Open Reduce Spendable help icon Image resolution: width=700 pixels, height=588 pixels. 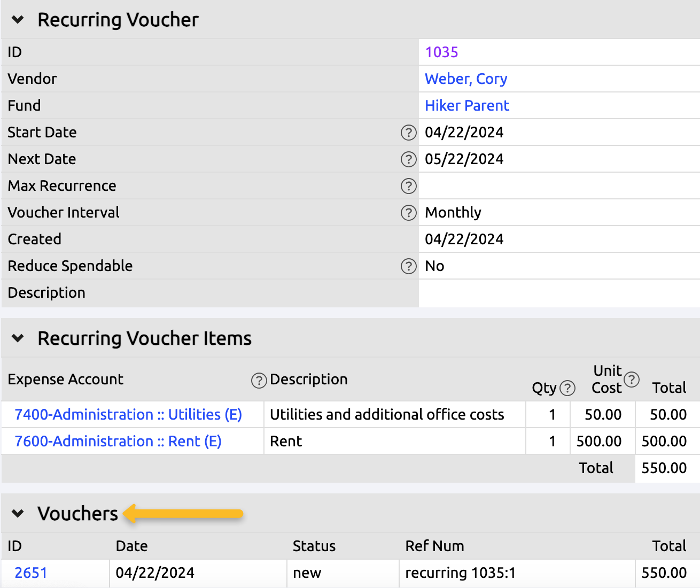click(x=408, y=266)
